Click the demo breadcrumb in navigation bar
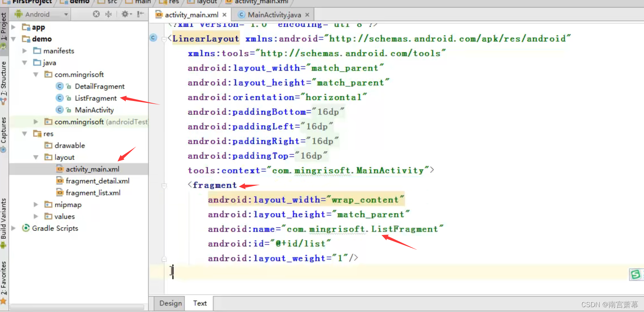This screenshot has height=312, width=644. pyautogui.click(x=80, y=2)
